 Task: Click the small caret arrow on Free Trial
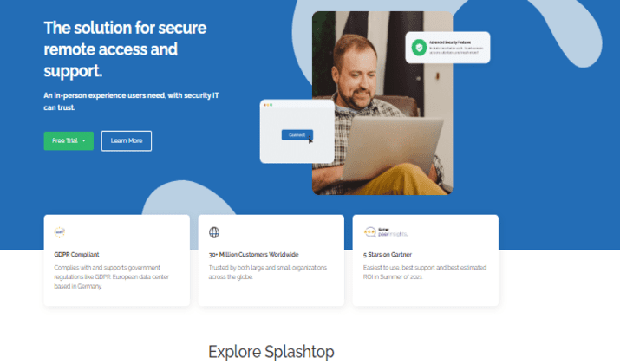(x=84, y=141)
